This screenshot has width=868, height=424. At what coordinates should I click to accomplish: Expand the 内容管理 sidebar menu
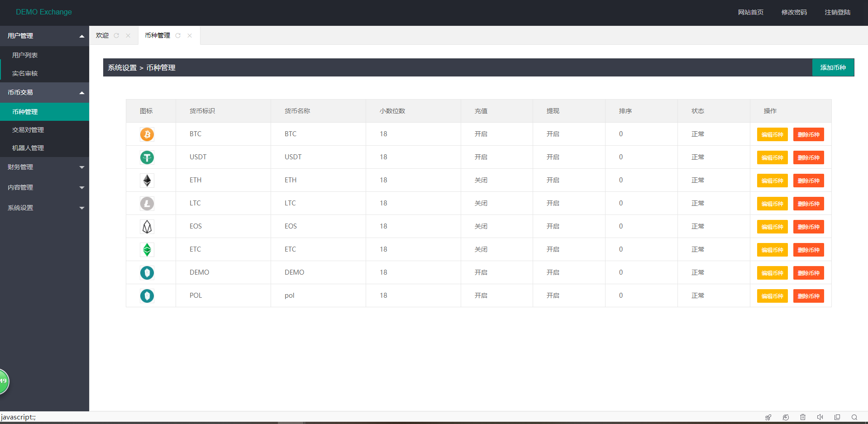pos(44,187)
